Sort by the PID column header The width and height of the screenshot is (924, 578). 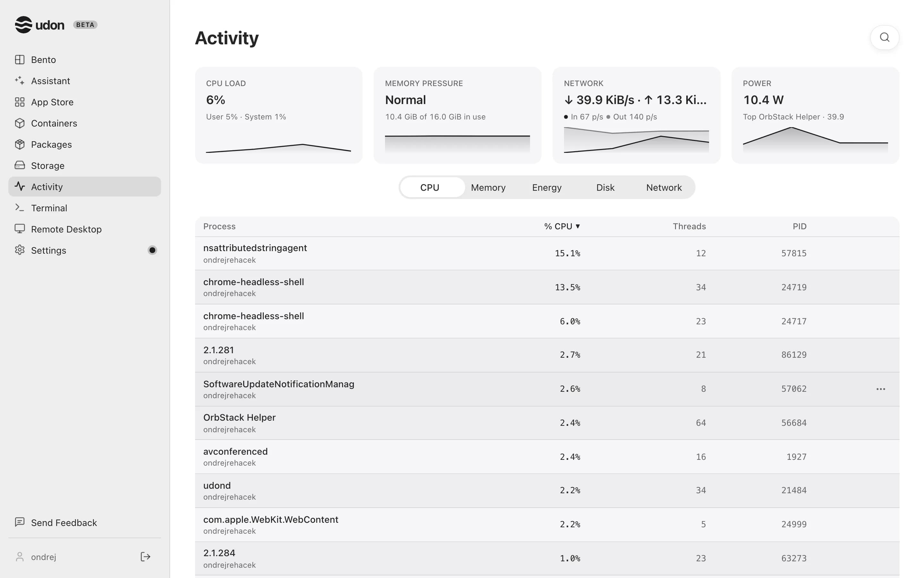[x=799, y=226]
